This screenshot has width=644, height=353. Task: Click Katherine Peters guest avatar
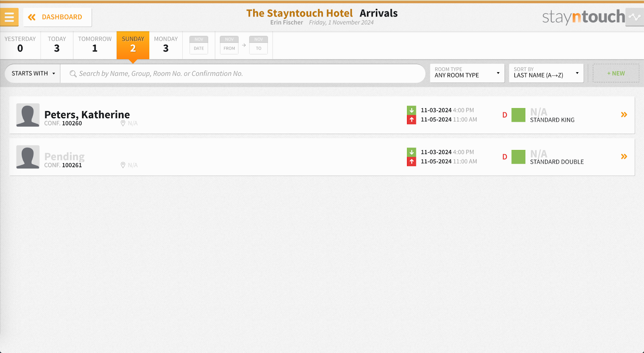click(x=28, y=115)
